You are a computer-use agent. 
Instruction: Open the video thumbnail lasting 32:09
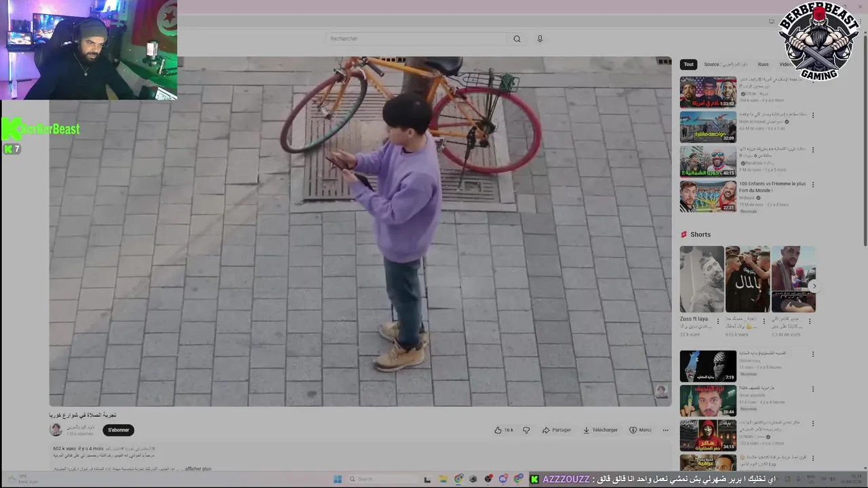(x=708, y=127)
